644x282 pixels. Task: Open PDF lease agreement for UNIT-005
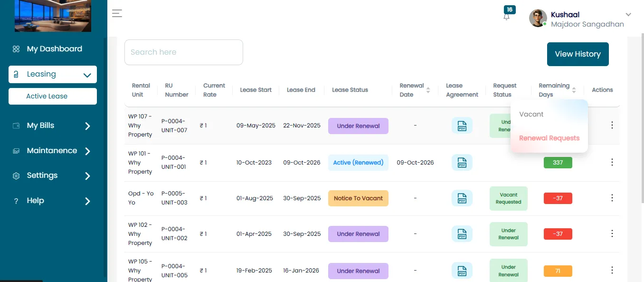462,271
